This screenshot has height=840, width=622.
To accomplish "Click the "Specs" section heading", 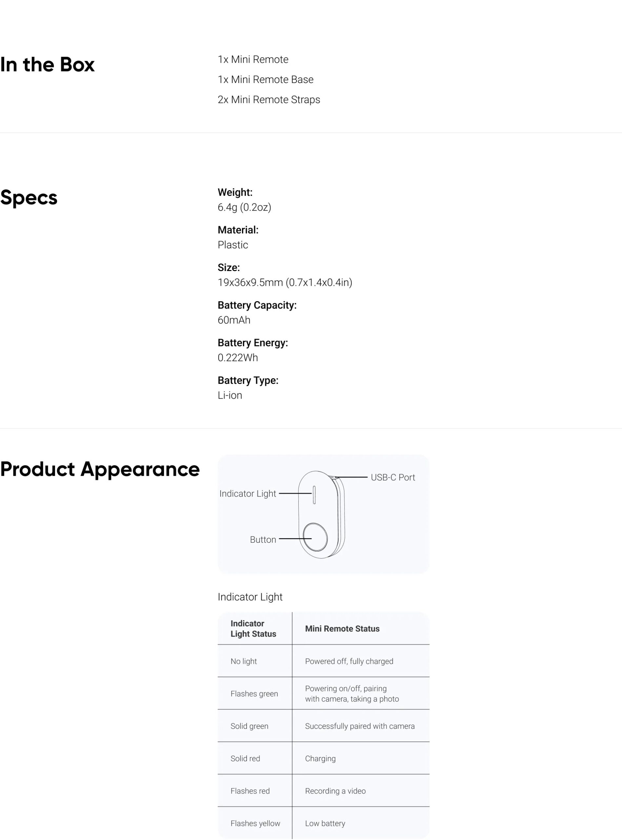I will click(x=29, y=198).
